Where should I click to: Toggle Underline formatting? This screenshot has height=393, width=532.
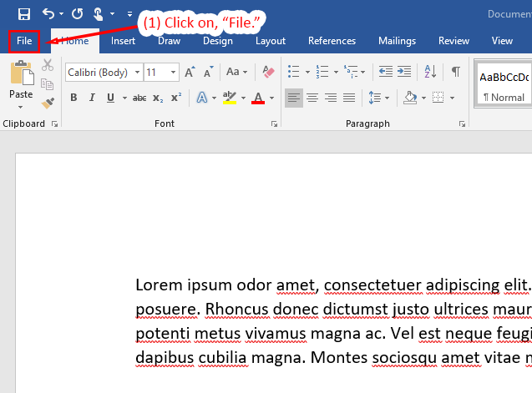click(x=110, y=98)
